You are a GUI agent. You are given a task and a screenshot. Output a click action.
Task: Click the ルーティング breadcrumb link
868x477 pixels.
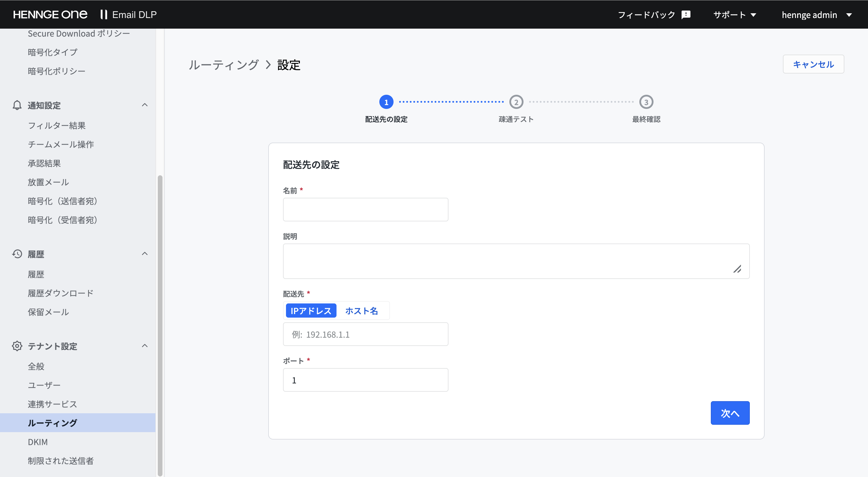(x=223, y=65)
